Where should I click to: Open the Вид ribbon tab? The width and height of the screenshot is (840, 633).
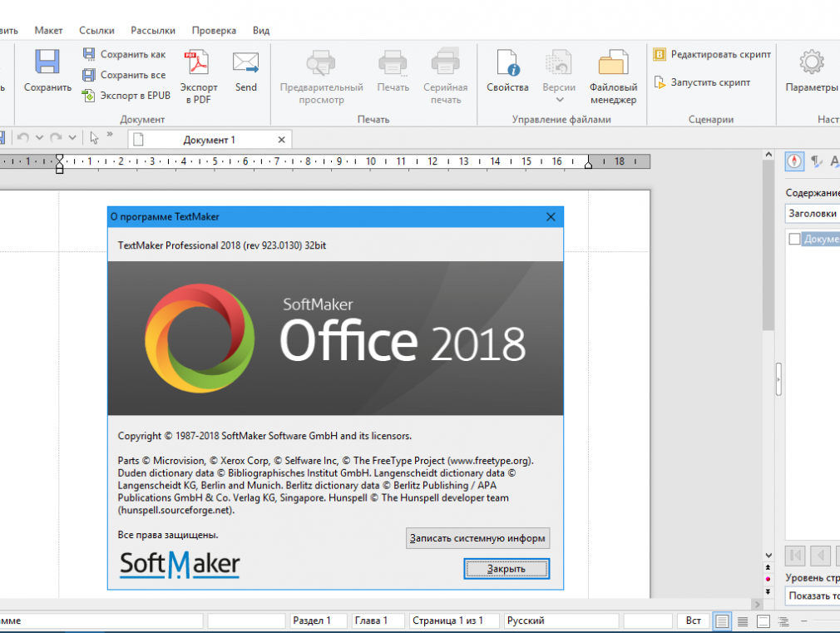pos(261,31)
